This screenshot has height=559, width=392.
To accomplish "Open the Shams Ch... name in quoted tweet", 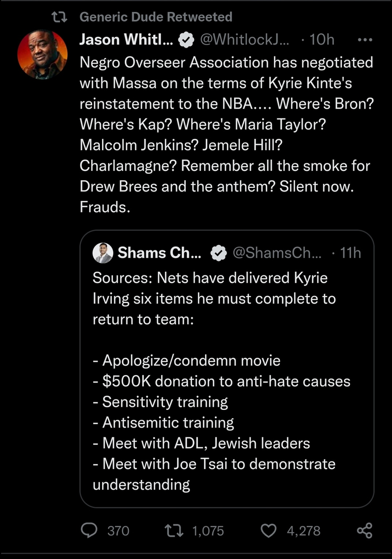I will [159, 253].
